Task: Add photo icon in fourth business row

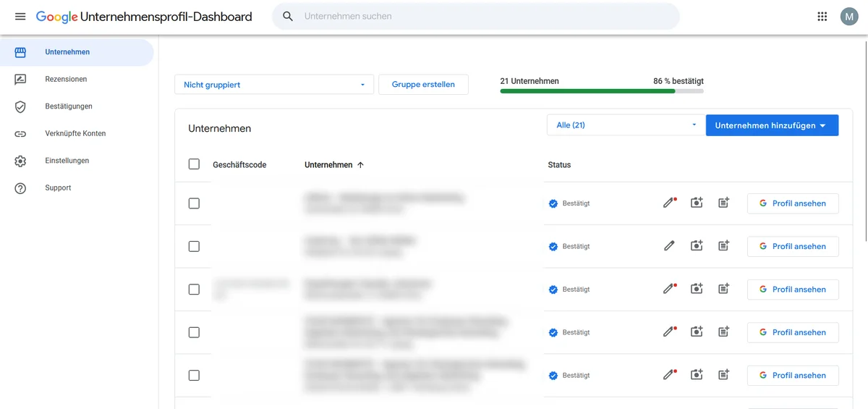Action: tap(697, 332)
